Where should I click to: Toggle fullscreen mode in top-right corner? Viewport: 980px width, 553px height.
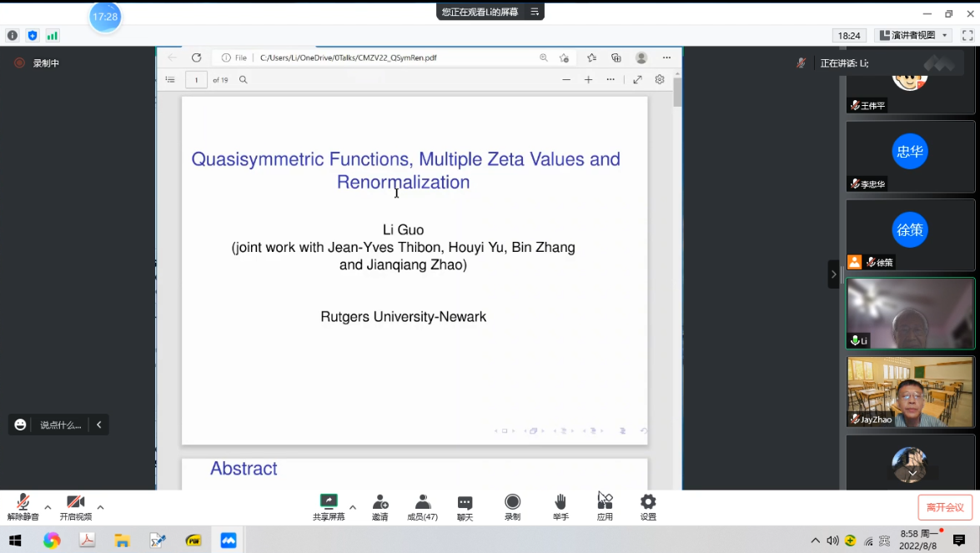(x=967, y=36)
